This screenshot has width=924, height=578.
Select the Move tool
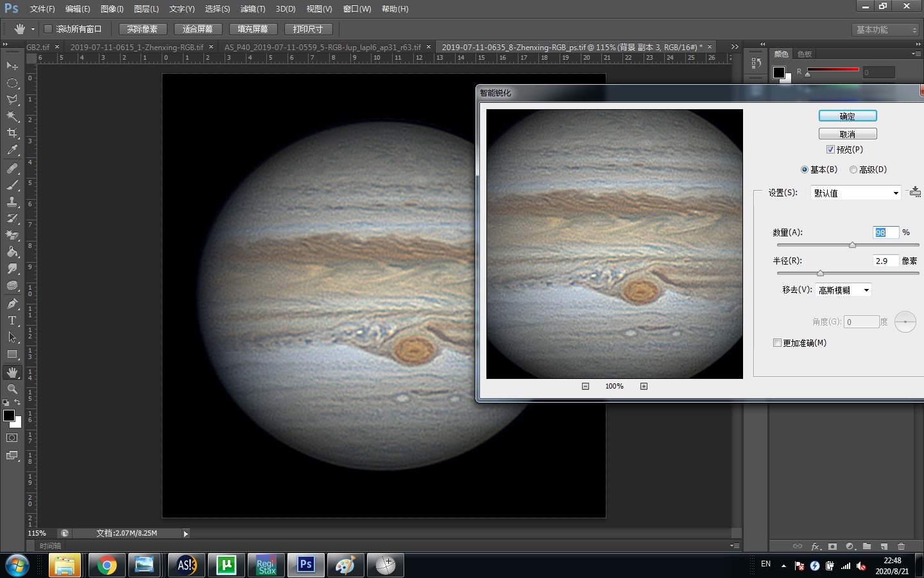pos(12,66)
